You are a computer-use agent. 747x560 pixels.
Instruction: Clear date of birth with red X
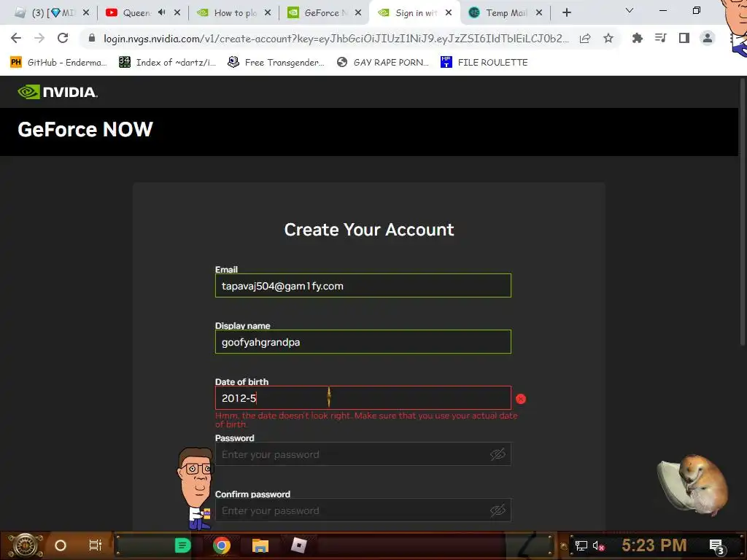[x=521, y=399]
